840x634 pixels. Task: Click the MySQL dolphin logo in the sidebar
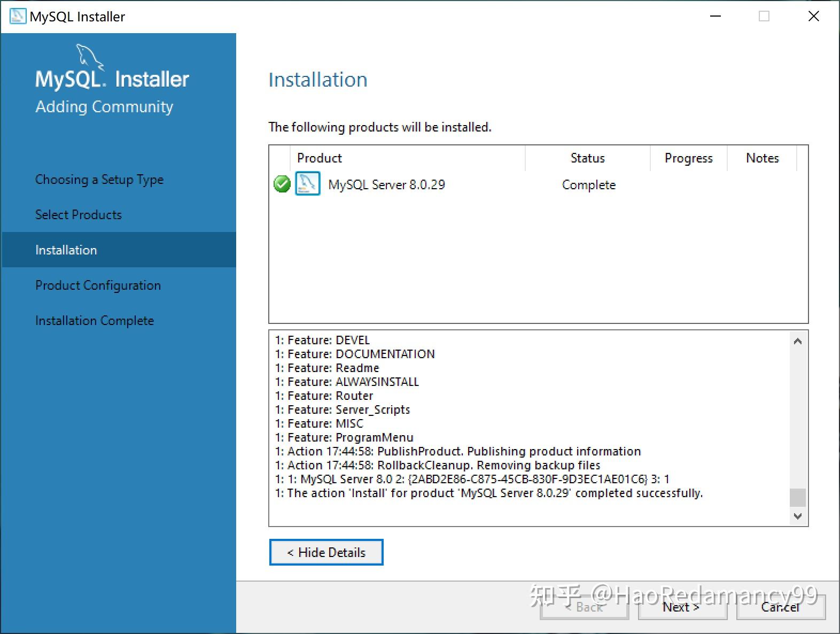[90, 56]
